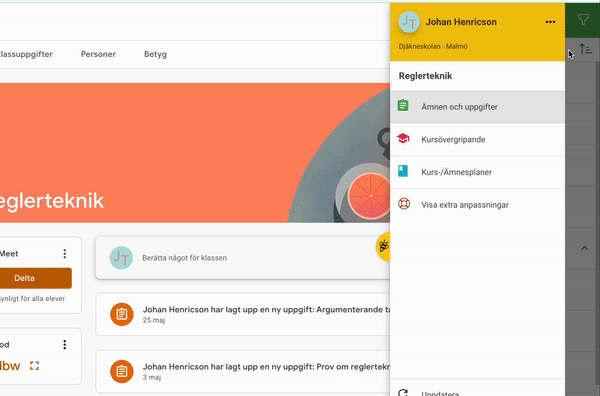Viewport: 600px width, 396px height.
Task: Click the JT avatar in announcement box
Action: click(121, 258)
